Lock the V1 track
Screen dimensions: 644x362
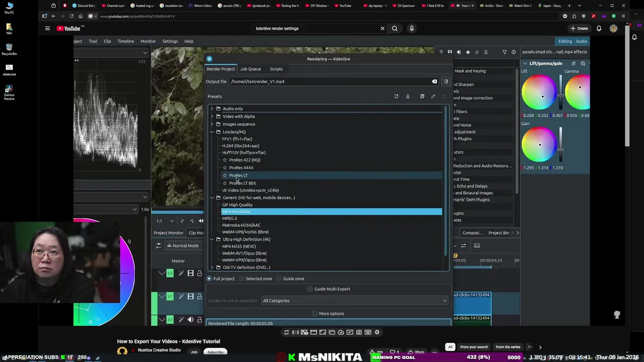pos(199,296)
